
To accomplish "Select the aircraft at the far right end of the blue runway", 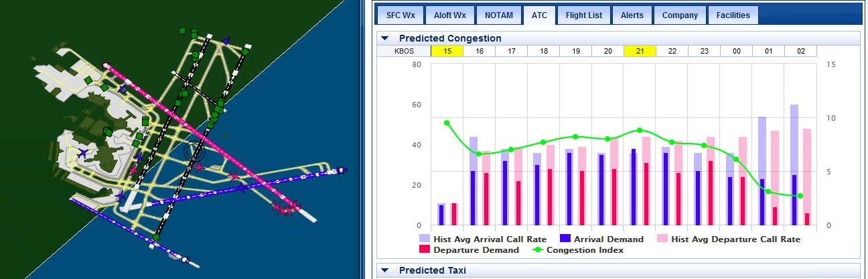I will [x=342, y=170].
